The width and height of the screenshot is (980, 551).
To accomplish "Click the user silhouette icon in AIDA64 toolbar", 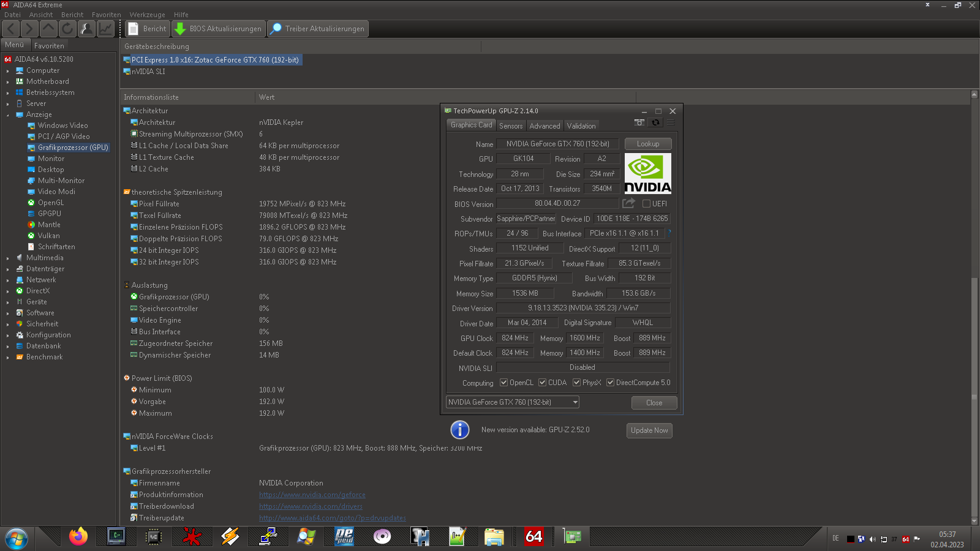I will coord(86,29).
